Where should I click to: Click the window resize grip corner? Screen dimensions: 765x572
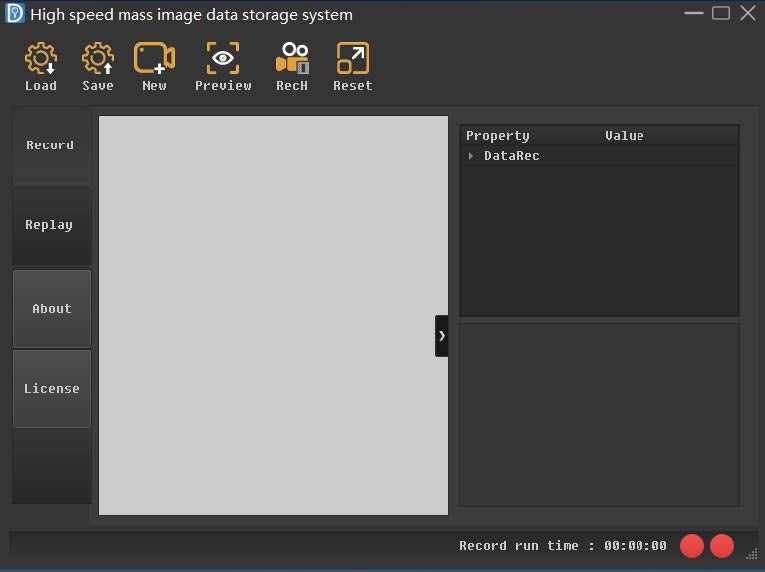tap(752, 553)
